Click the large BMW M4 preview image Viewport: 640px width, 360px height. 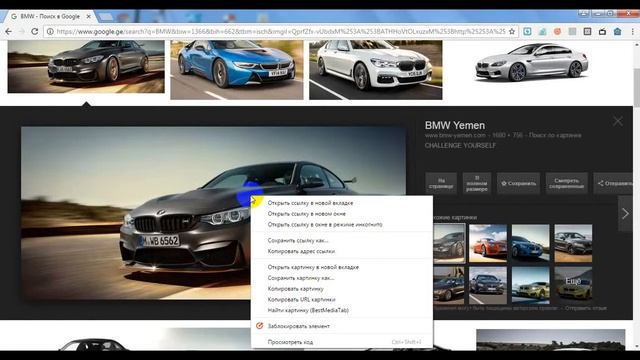[135, 212]
